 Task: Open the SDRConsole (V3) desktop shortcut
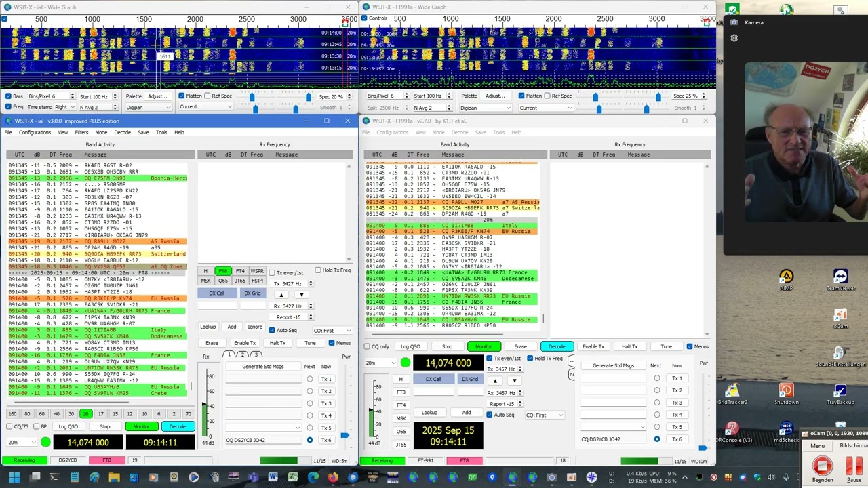tap(732, 432)
